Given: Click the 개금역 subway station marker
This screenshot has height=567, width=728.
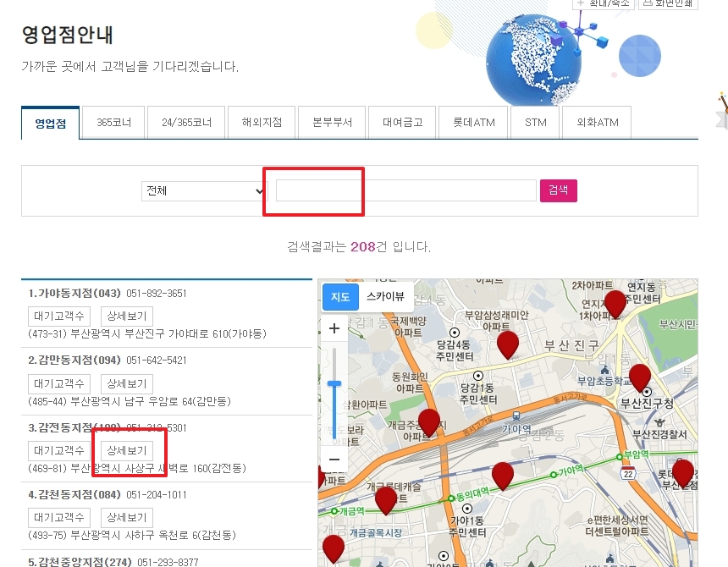Looking at the screenshot, I should 334,511.
